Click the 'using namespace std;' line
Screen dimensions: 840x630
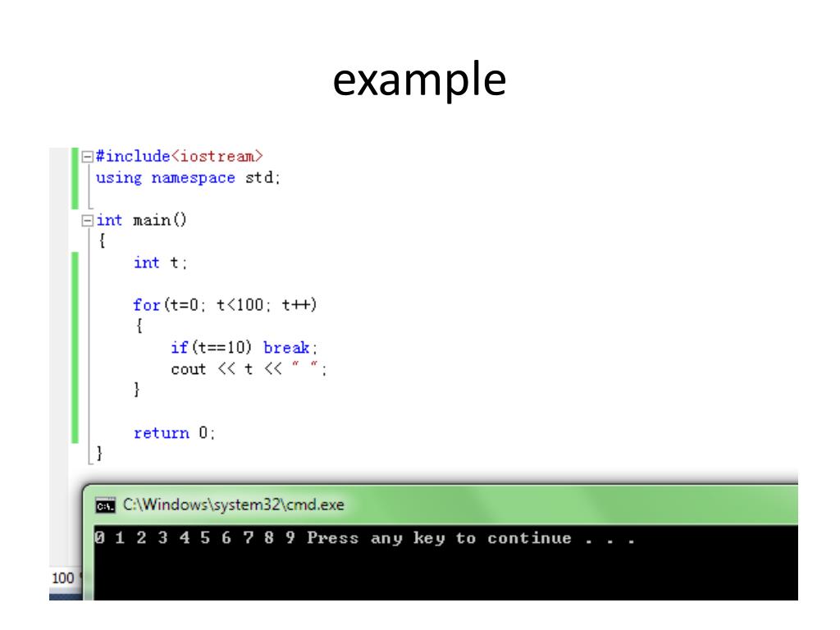coord(188,178)
